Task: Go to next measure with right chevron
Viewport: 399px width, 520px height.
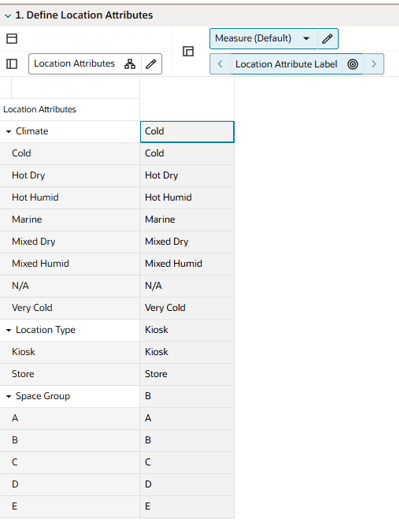Action: click(374, 64)
